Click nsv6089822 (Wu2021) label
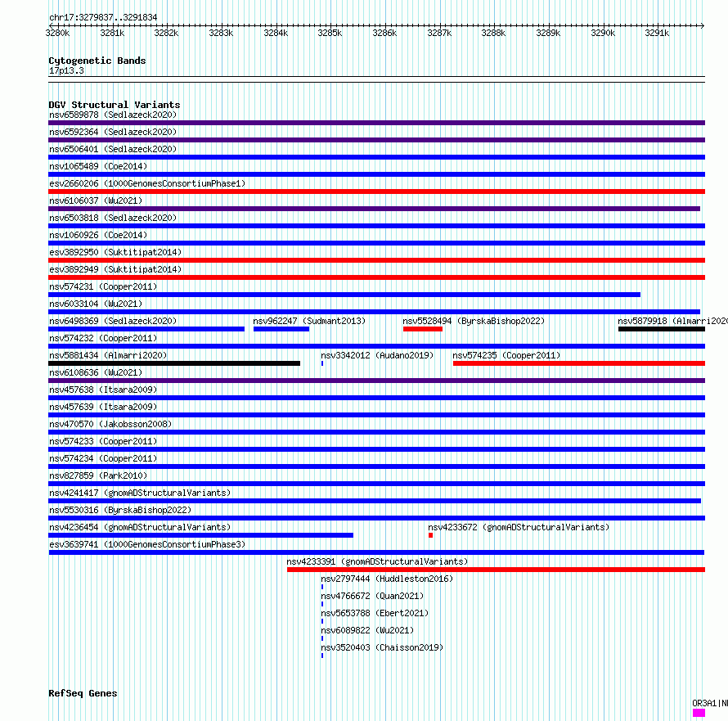Image resolution: width=728 pixels, height=721 pixels. [367, 630]
